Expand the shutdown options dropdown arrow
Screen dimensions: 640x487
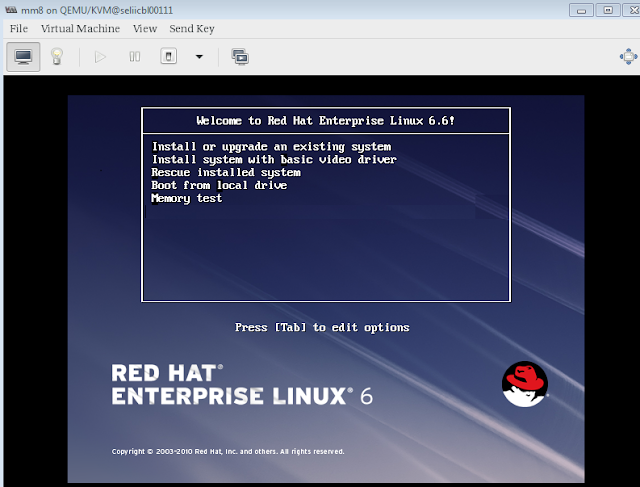(199, 57)
